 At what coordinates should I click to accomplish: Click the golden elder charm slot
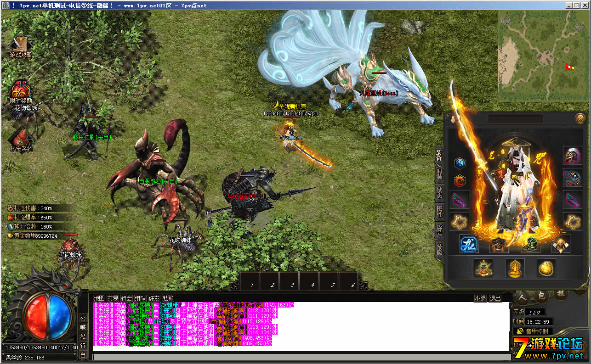561,244
